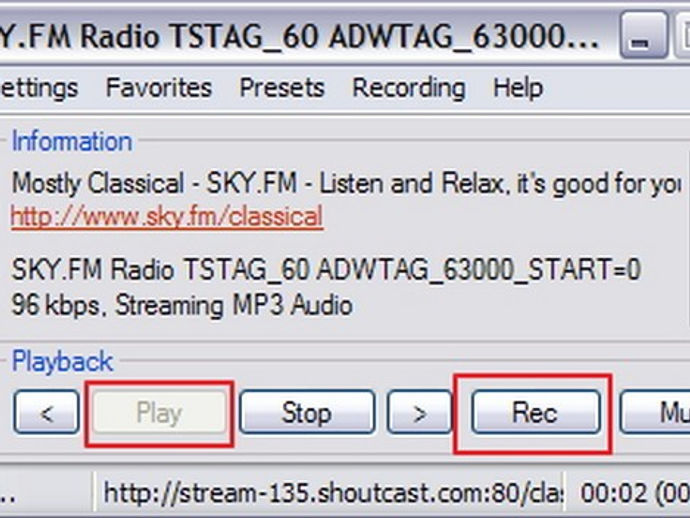Click the stream title 'SKY.FM Radio TSTAG_60' line
The height and width of the screenshot is (518, 690).
pyautogui.click(x=326, y=269)
